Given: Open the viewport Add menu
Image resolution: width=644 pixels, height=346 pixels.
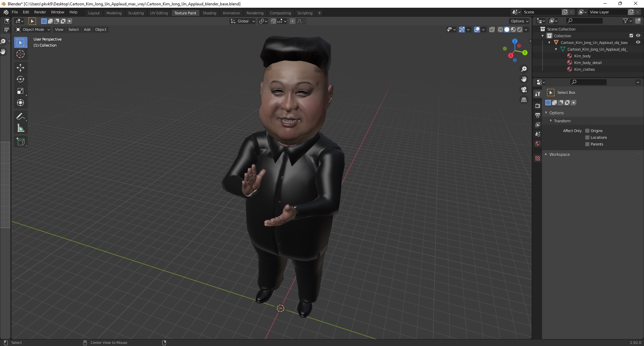Looking at the screenshot, I should [87, 30].
